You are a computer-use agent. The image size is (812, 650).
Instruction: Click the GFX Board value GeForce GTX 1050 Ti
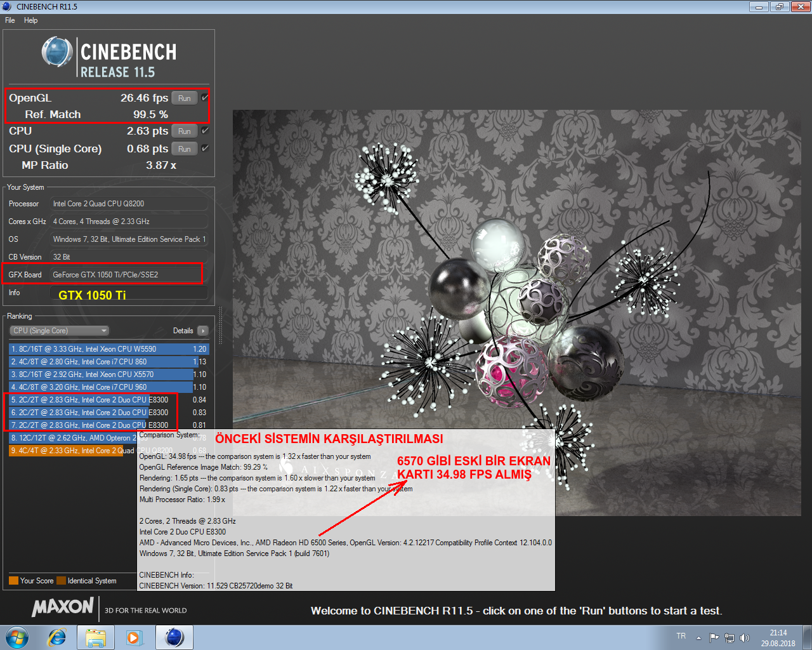[129, 275]
